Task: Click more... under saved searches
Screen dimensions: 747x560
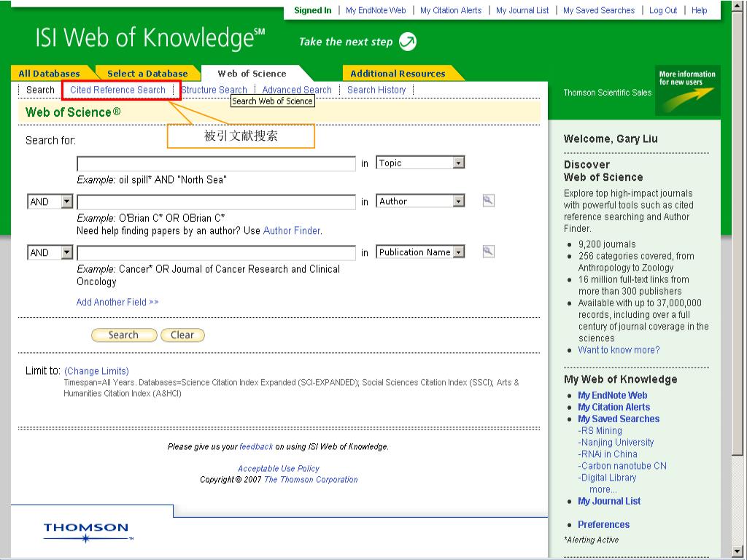Action: [x=603, y=489]
